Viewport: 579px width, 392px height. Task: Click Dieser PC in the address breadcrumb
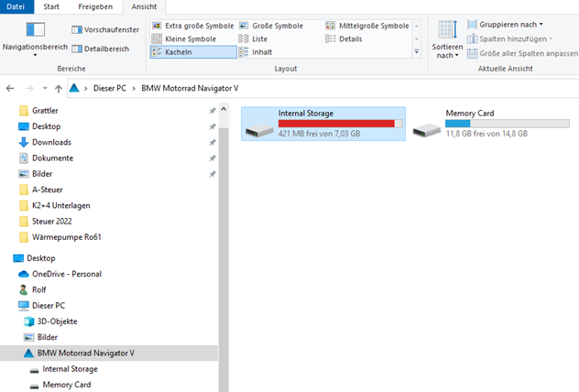[x=109, y=88]
